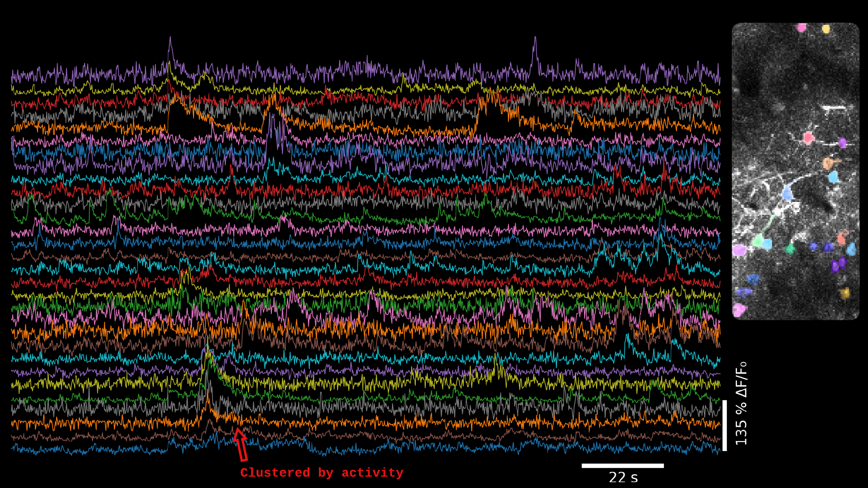Click the vertical white ΔF/F₀ scale bar
The image size is (868, 488).
point(725,425)
